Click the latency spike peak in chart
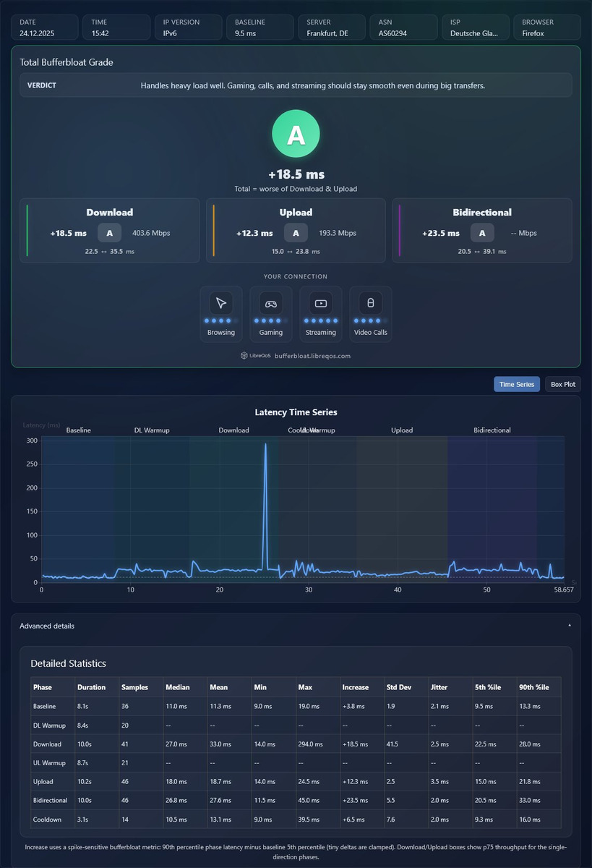The image size is (592, 868). click(x=266, y=445)
